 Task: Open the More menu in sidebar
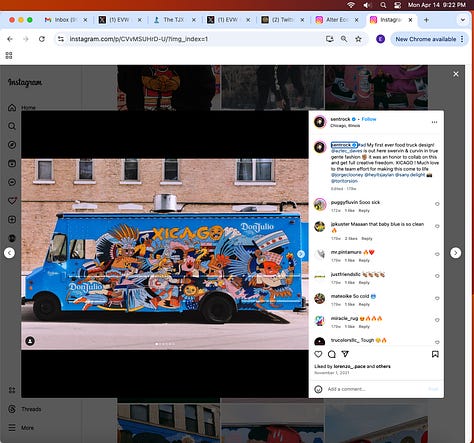pyautogui.click(x=21, y=428)
